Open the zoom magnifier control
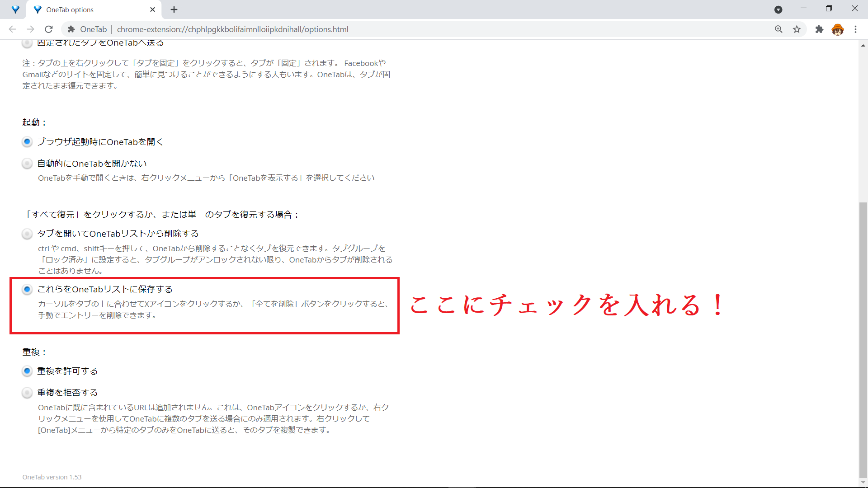868x488 pixels. click(778, 29)
